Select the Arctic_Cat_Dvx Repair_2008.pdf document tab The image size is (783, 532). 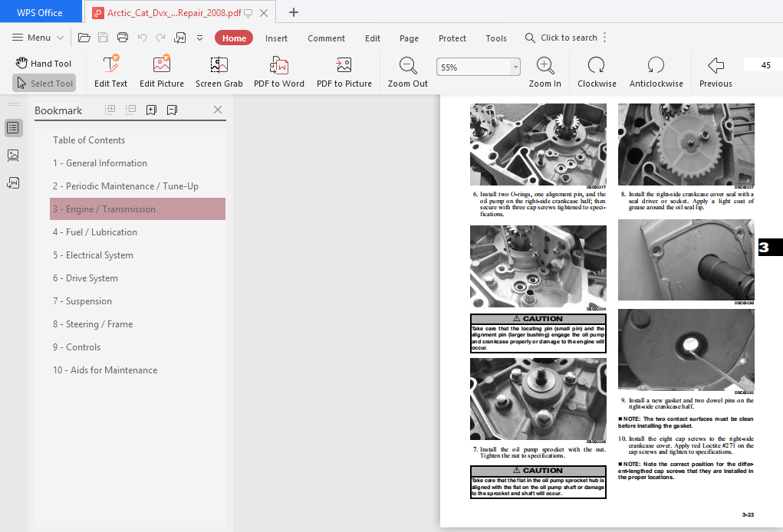(x=174, y=13)
